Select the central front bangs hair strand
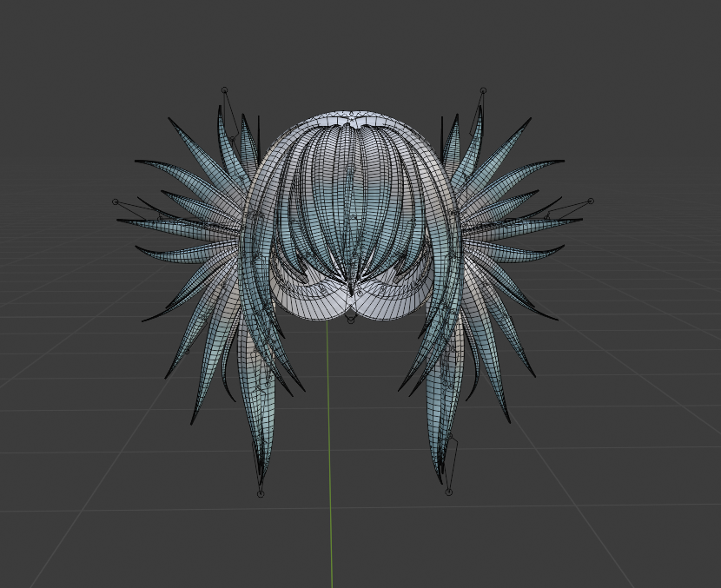 coord(350,207)
